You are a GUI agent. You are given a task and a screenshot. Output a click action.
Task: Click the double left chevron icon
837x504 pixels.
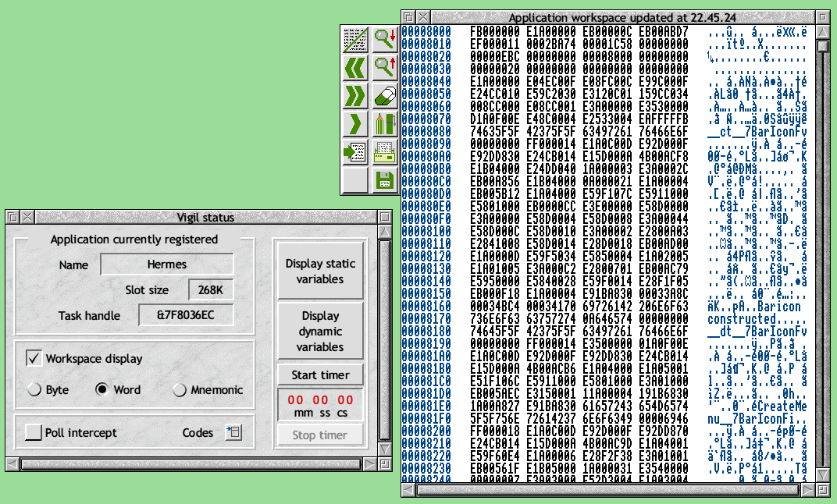tap(355, 67)
